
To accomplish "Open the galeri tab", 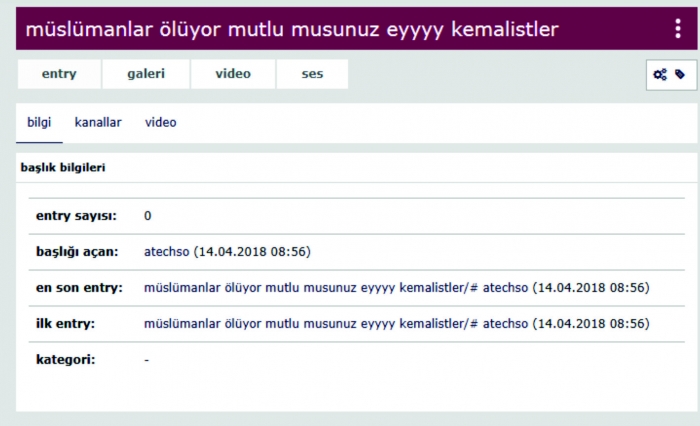I will click(146, 74).
